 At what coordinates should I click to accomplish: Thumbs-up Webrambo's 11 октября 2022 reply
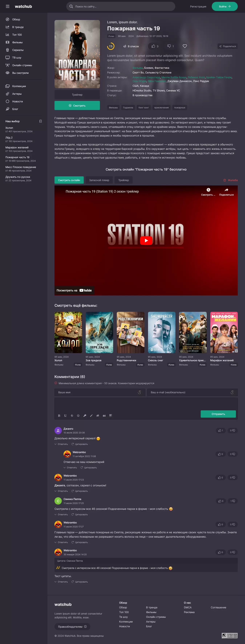(x=220, y=454)
